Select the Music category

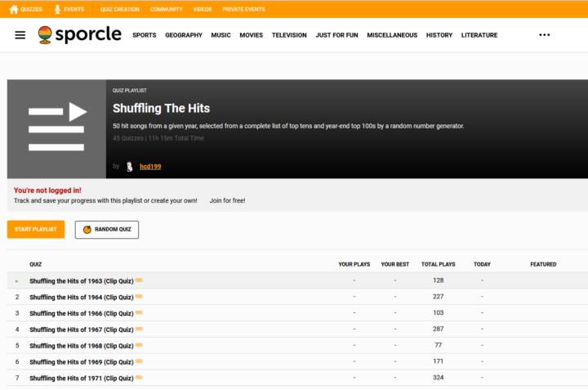click(x=220, y=35)
